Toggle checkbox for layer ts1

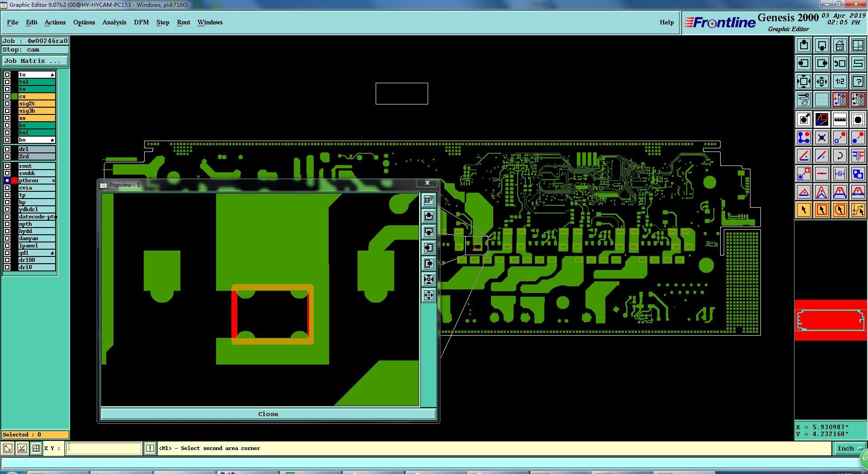click(x=7, y=82)
